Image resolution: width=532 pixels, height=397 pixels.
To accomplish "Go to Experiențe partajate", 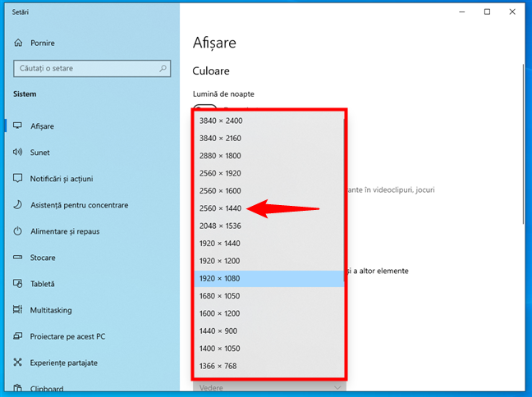I will [x=92, y=363].
